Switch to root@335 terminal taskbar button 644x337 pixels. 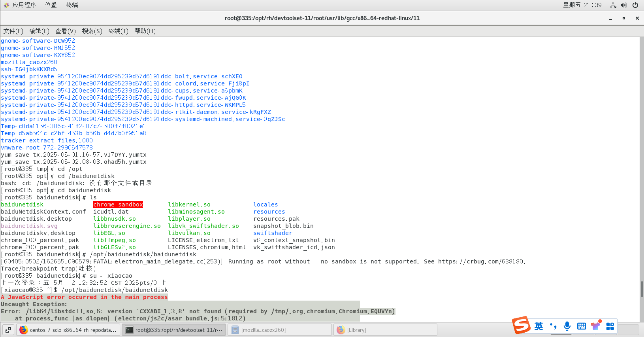tap(174, 330)
